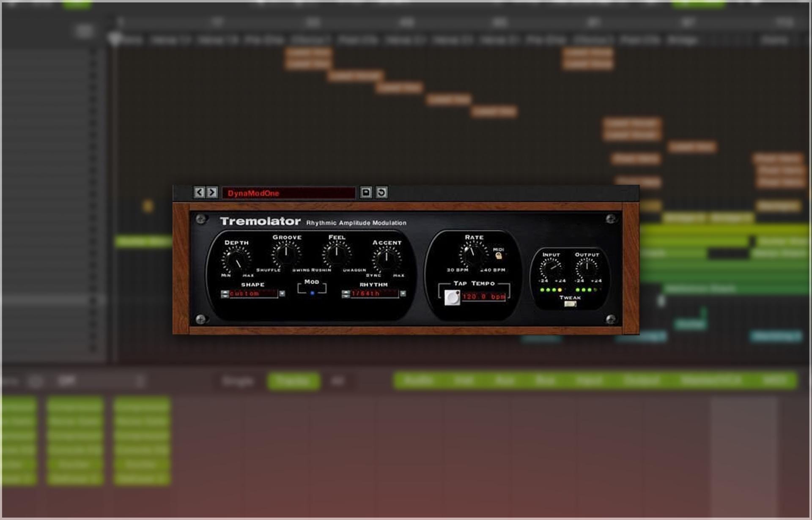The width and height of the screenshot is (812, 520).
Task: Go to the previous preset with left arrow
Action: pyautogui.click(x=199, y=193)
